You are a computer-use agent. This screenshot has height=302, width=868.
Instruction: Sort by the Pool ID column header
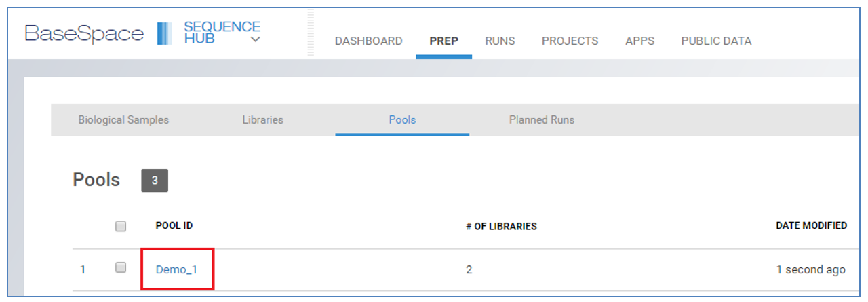tap(174, 225)
